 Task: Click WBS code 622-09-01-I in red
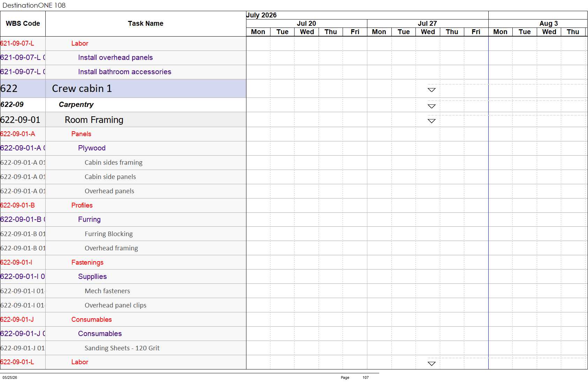click(16, 263)
